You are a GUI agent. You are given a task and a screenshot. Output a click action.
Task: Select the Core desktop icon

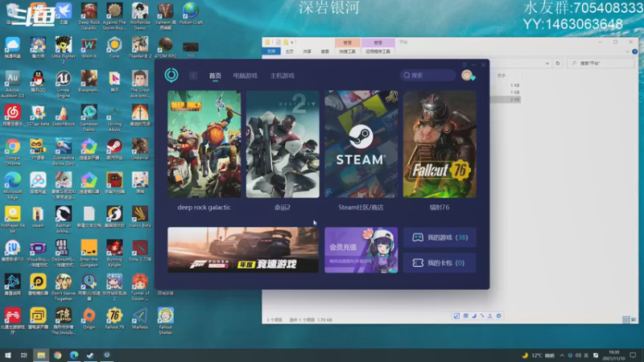(114, 47)
